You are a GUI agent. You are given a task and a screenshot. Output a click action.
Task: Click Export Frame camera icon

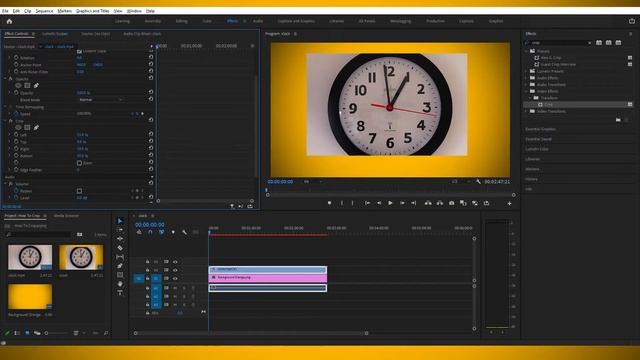(451, 203)
